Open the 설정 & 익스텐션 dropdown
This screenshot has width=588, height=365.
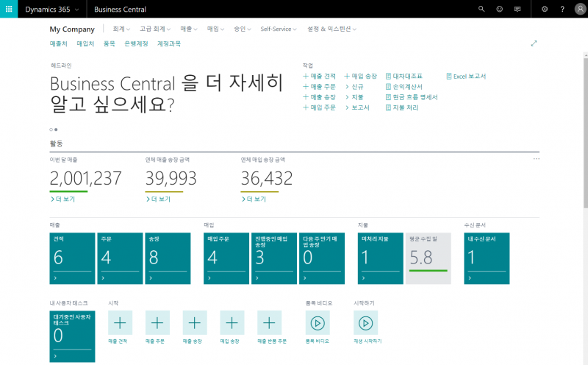(331, 29)
